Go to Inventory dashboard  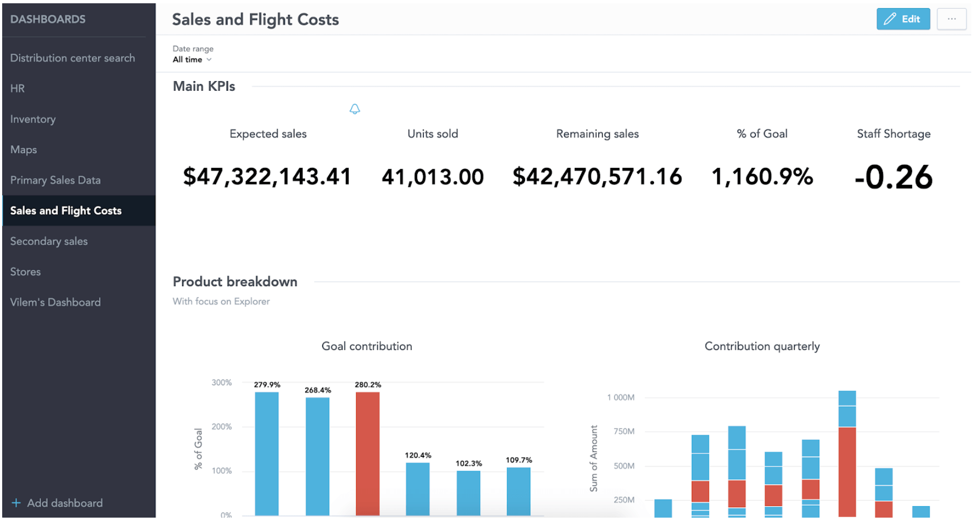tap(33, 119)
